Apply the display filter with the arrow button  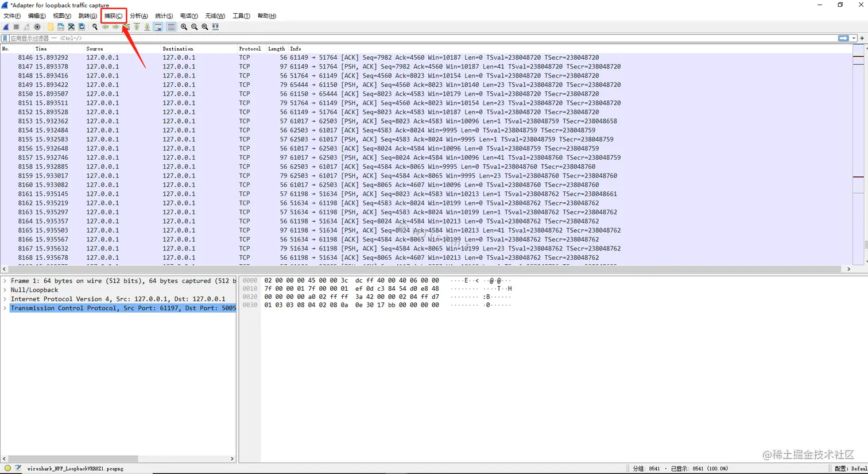(843, 38)
